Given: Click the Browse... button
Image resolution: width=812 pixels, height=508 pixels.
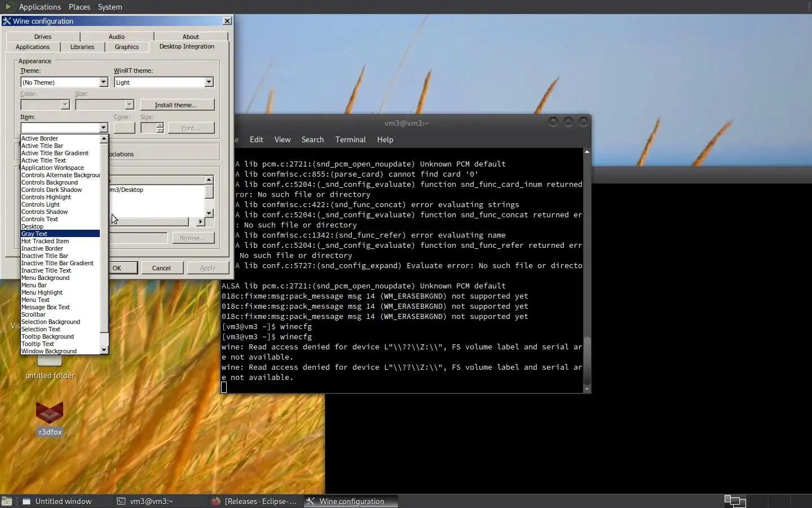Looking at the screenshot, I should (x=193, y=238).
